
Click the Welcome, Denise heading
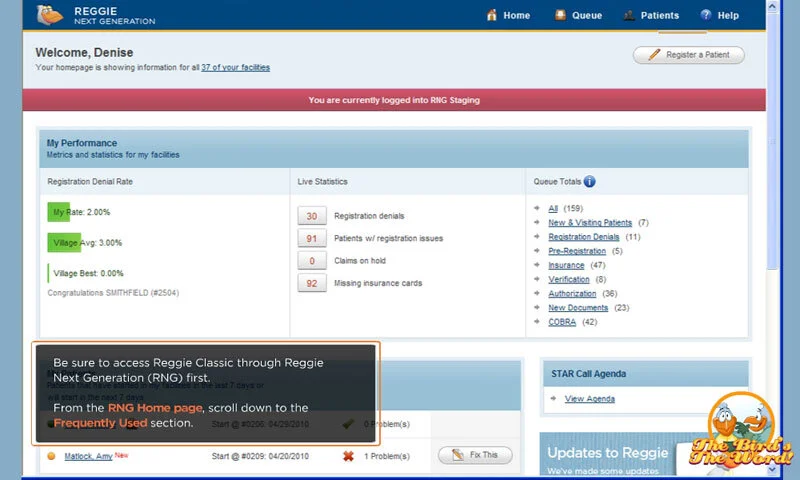[x=84, y=53]
